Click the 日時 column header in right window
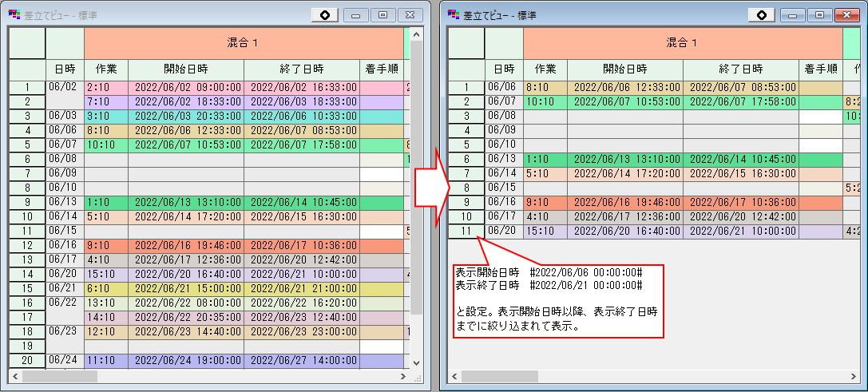 tap(505, 69)
